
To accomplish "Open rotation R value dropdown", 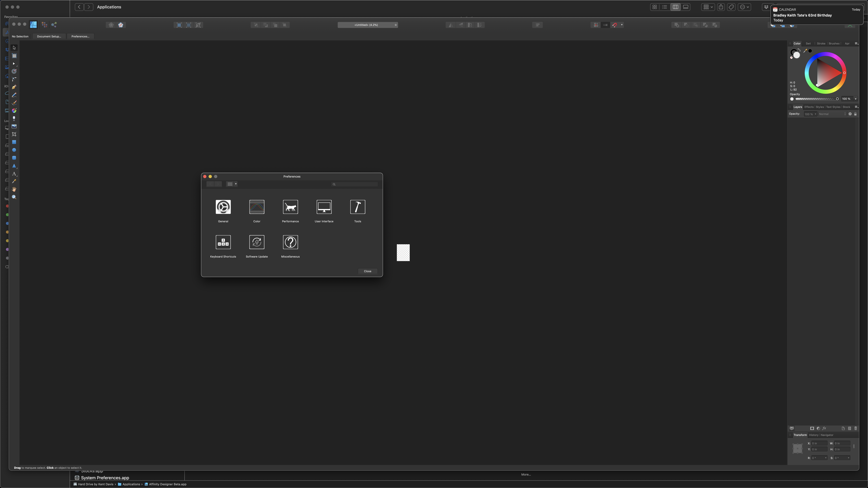I will click(826, 458).
